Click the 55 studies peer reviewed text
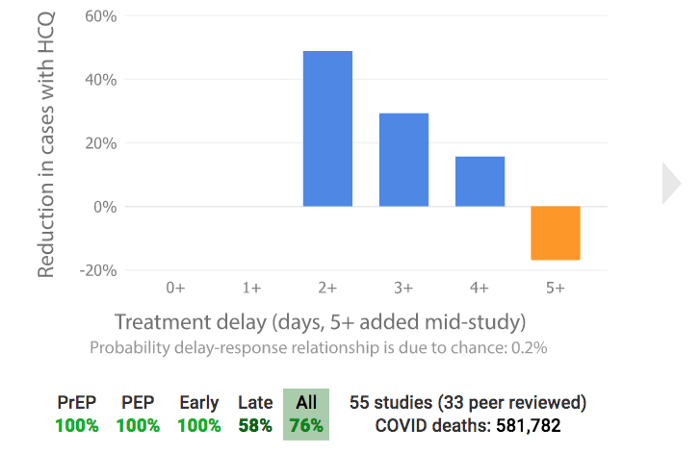This screenshot has width=700, height=452. (467, 403)
